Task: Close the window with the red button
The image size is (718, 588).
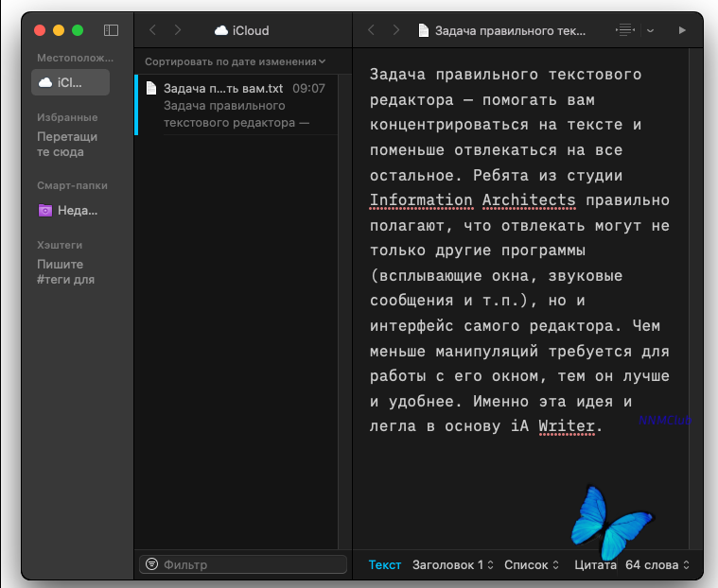Action: 40,30
